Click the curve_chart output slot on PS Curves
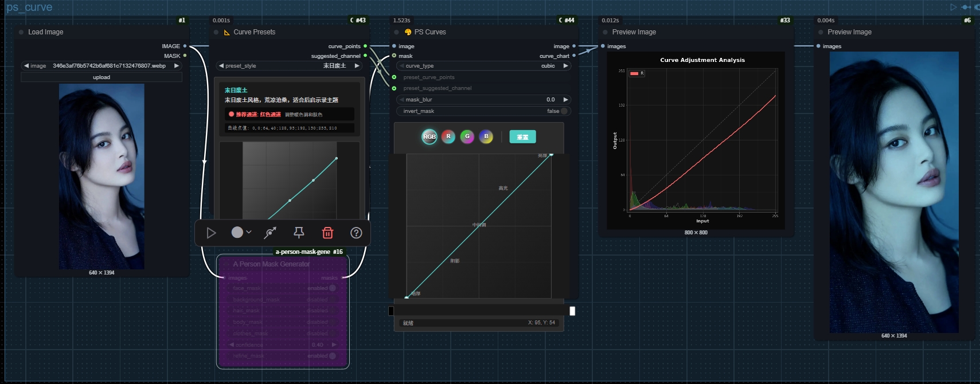The height and width of the screenshot is (384, 980). 574,56
